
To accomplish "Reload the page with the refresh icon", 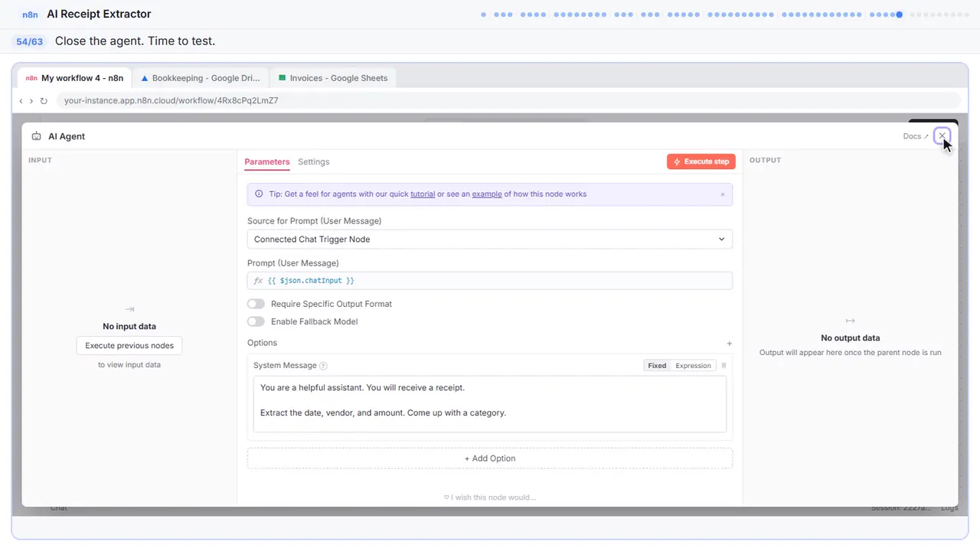I will point(44,100).
